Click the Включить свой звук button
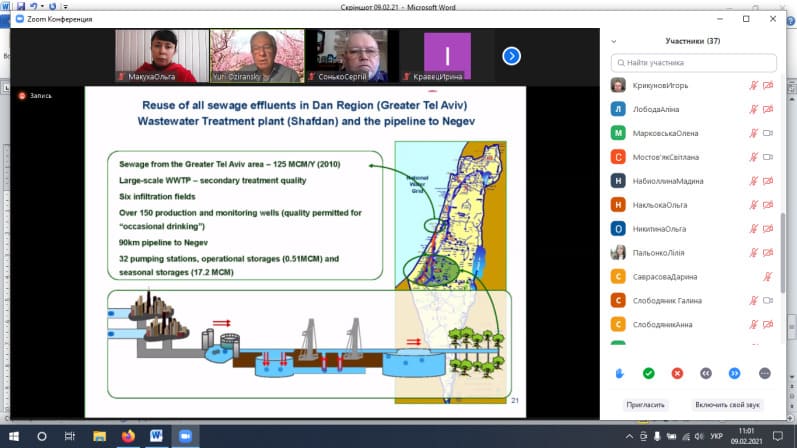The height and width of the screenshot is (448, 797). [x=727, y=405]
